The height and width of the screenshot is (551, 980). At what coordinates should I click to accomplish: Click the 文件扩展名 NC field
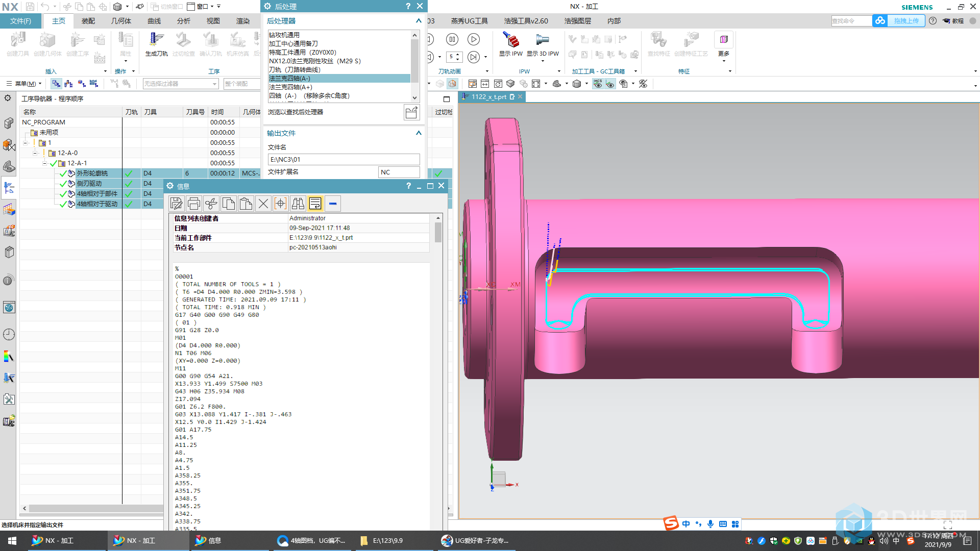tap(399, 172)
